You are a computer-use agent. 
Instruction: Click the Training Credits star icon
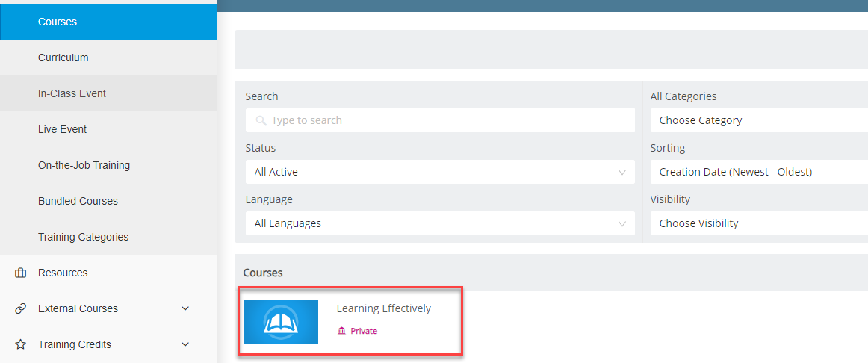tap(20, 345)
